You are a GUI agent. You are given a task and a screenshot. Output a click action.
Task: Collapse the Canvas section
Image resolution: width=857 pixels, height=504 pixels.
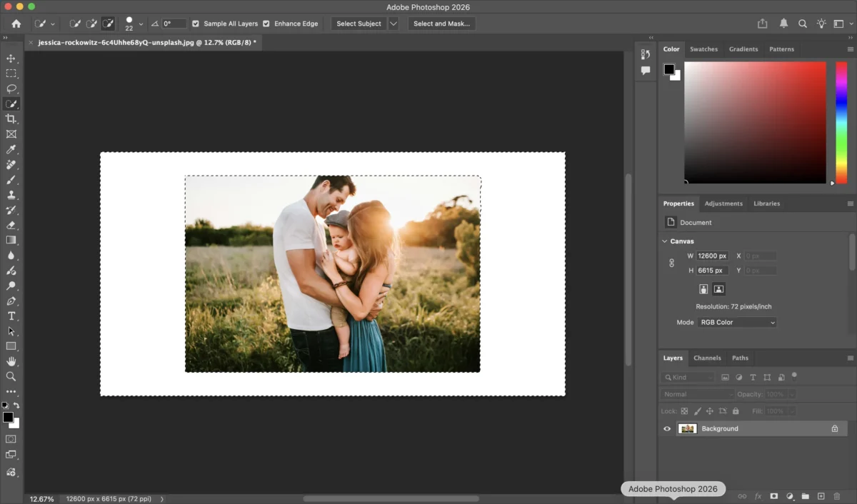click(x=665, y=241)
